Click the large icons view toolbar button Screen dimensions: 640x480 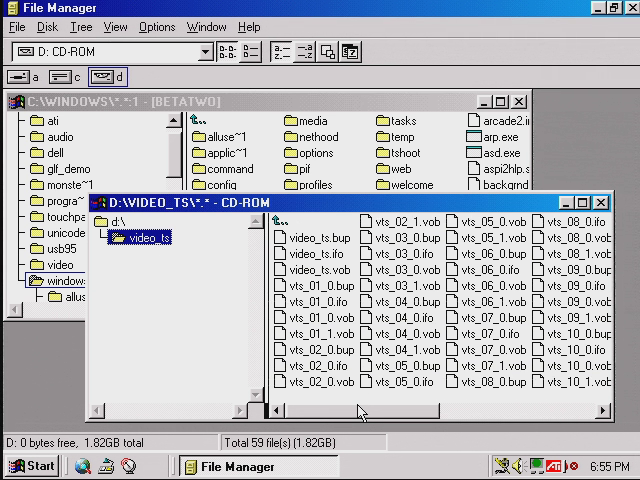(227, 52)
